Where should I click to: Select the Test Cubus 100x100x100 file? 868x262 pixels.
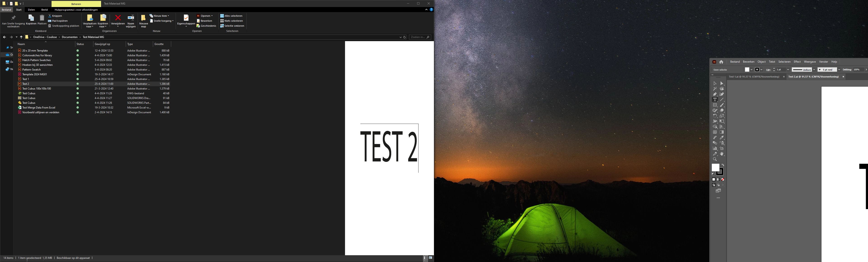tap(36, 89)
